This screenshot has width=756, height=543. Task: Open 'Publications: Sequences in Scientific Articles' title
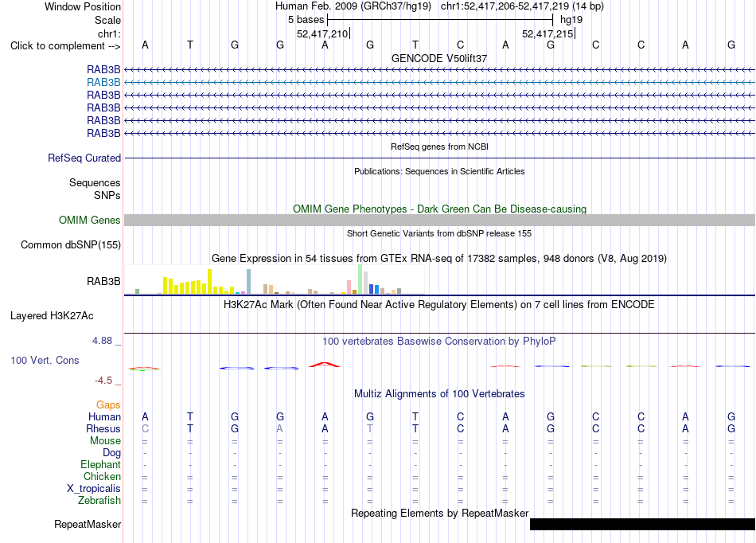coord(439,171)
